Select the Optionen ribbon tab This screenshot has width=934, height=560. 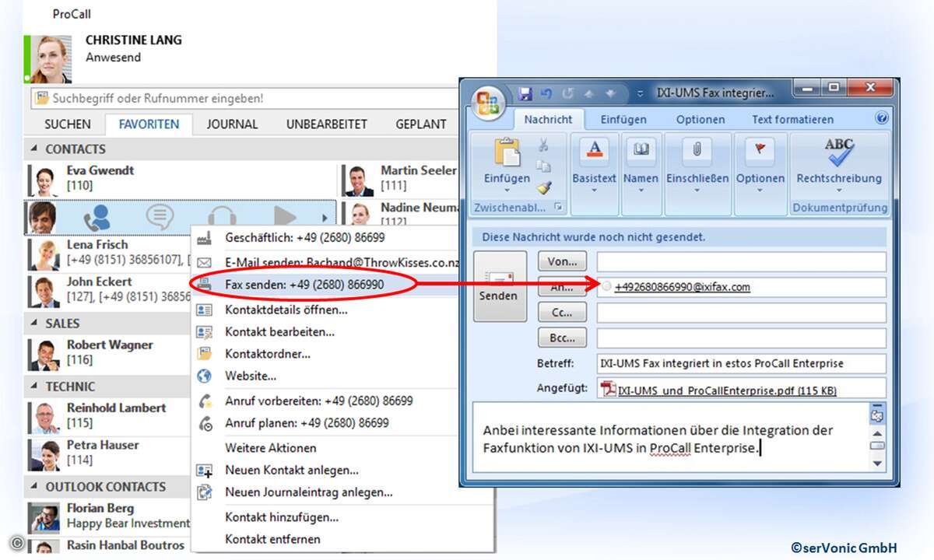(700, 119)
